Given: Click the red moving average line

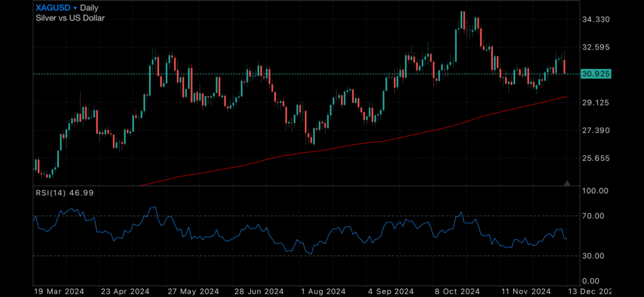Looking at the screenshot, I should pos(353,144).
